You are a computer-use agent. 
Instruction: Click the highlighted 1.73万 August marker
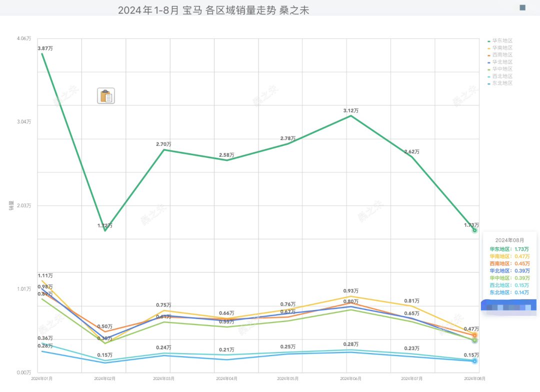point(474,230)
